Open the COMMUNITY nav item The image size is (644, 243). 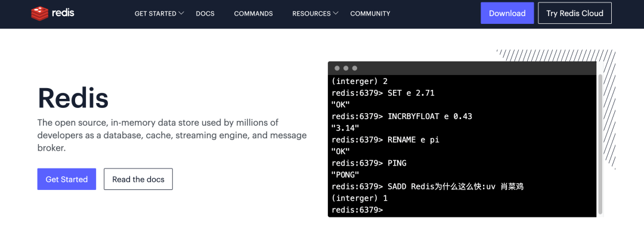(370, 14)
